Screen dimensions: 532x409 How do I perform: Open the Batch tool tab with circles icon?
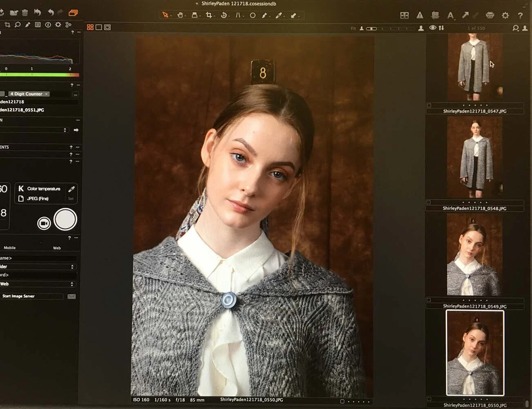pyautogui.click(x=68, y=25)
